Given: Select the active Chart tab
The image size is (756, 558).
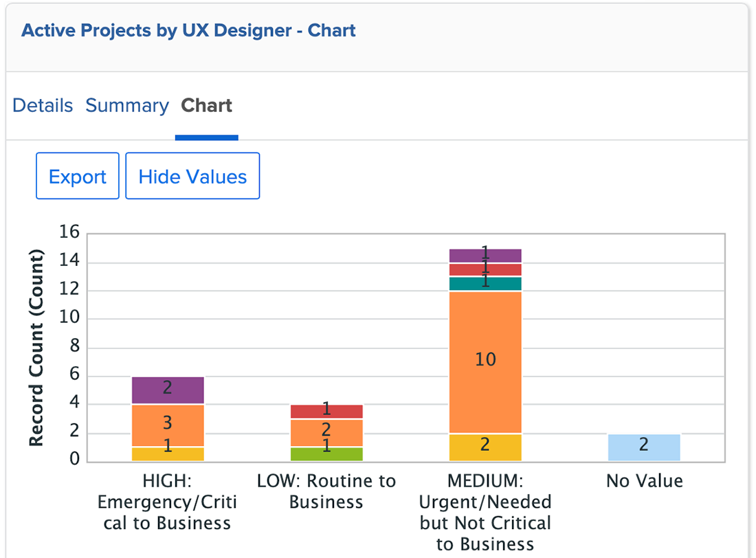Looking at the screenshot, I should point(206,106).
